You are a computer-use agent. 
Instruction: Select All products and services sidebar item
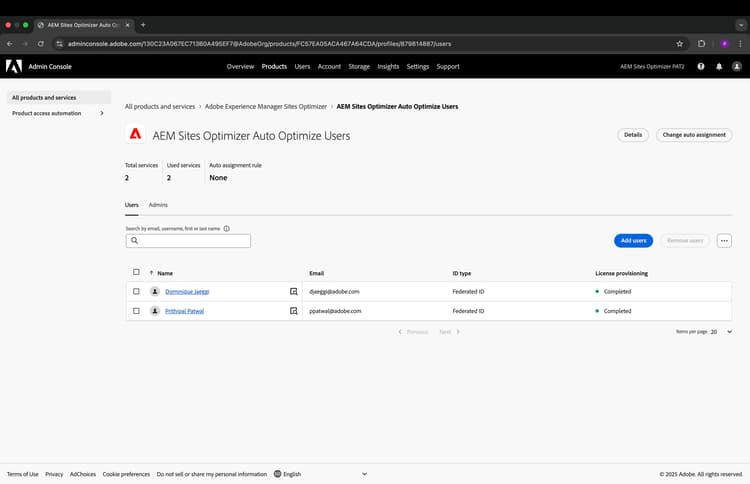[59, 98]
